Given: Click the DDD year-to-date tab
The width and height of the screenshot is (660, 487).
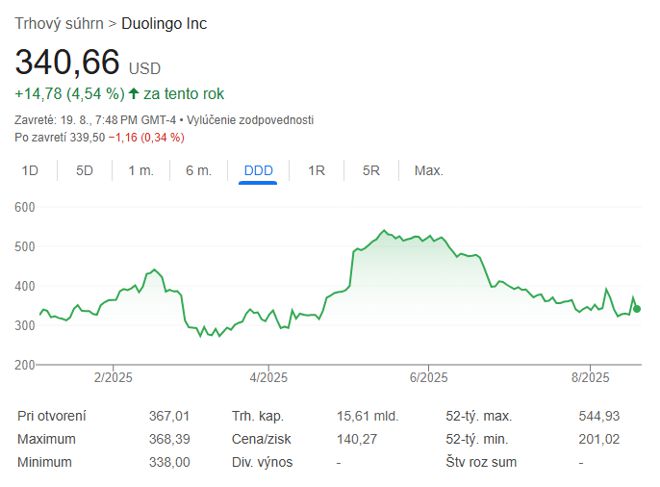Looking at the screenshot, I should [258, 170].
